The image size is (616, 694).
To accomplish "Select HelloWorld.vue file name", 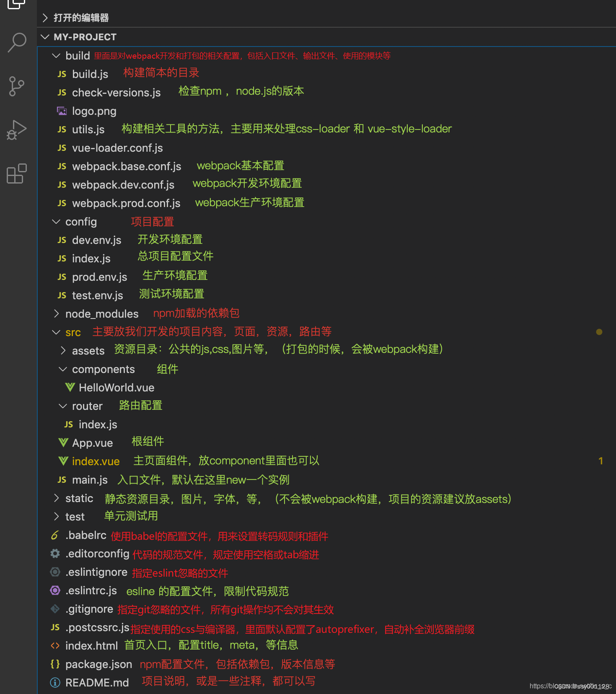I will (x=116, y=388).
